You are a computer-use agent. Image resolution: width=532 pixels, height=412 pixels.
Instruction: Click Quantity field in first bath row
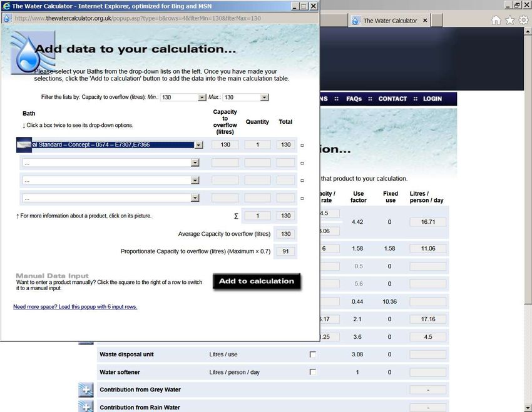(x=257, y=145)
